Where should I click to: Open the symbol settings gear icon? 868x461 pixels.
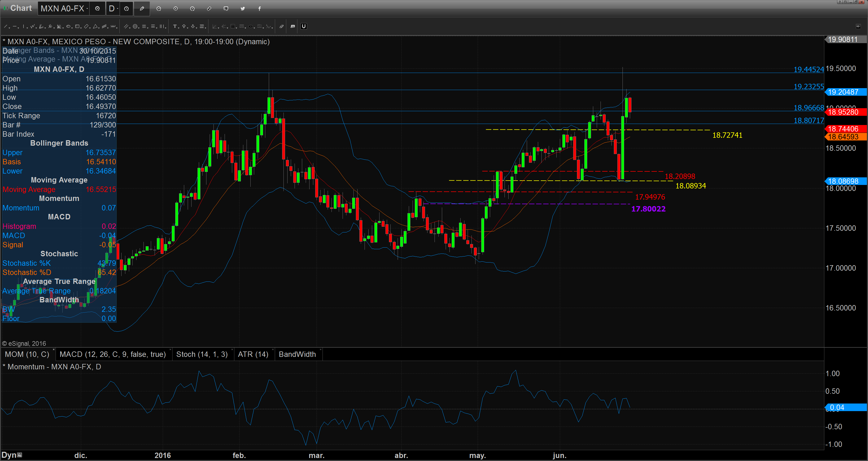[x=97, y=9]
